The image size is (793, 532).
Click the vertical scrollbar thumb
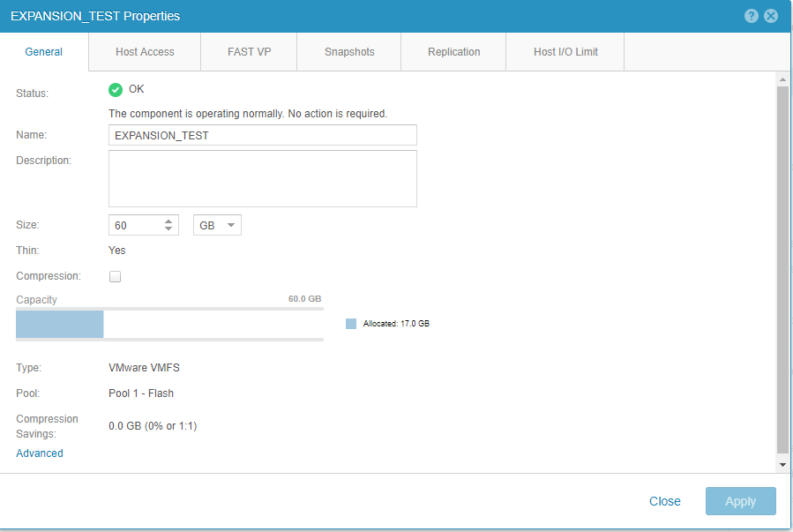(782, 270)
